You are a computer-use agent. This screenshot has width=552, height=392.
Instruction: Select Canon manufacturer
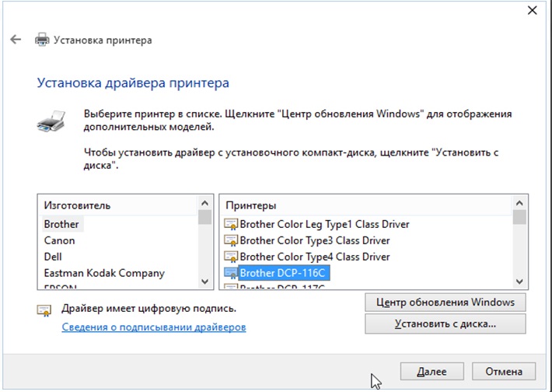click(x=60, y=240)
